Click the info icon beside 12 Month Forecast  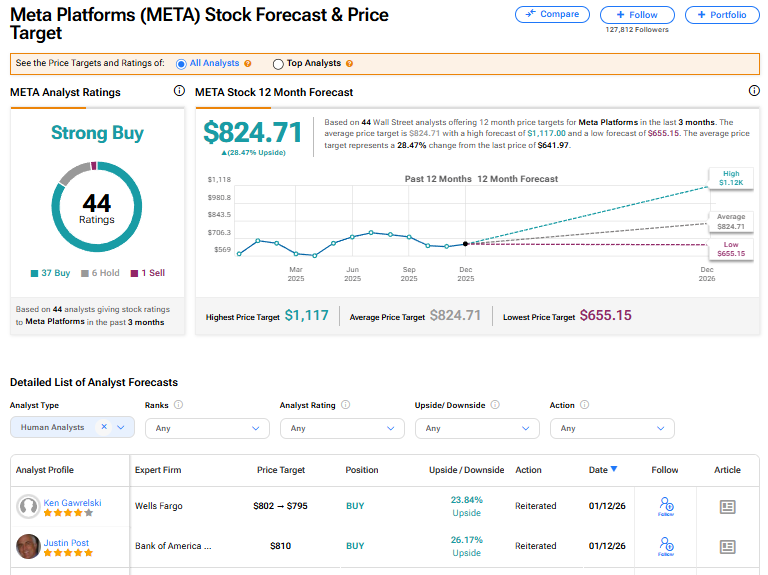(754, 91)
